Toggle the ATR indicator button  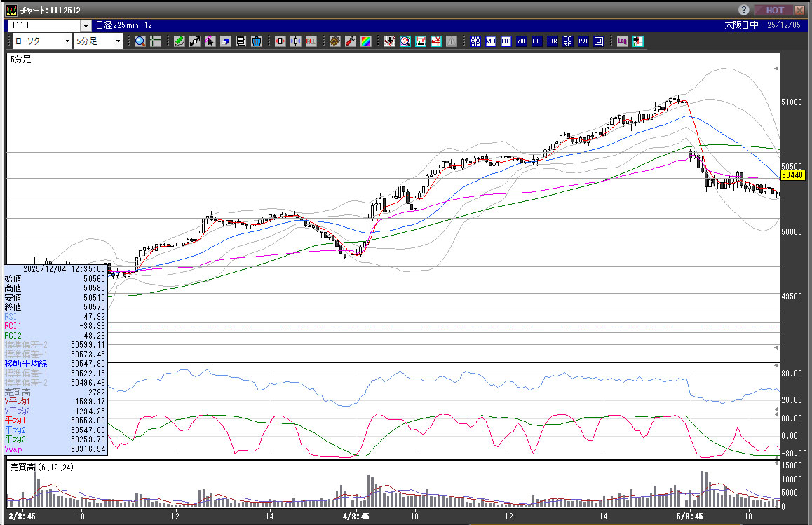(x=553, y=41)
